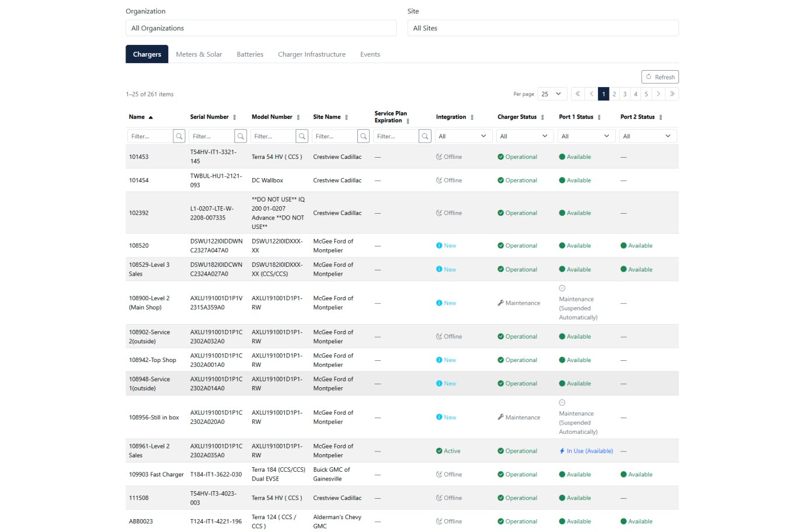Open the Per page size dropdown

552,94
